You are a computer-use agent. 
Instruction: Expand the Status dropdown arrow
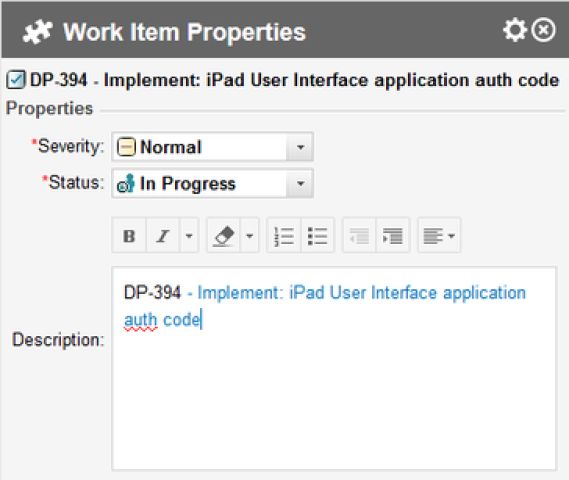(300, 183)
